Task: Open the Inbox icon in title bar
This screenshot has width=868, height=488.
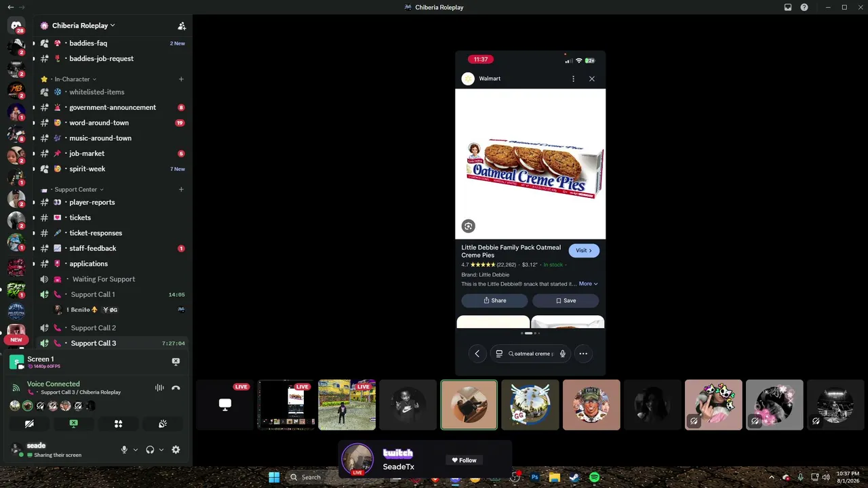Action: click(788, 7)
